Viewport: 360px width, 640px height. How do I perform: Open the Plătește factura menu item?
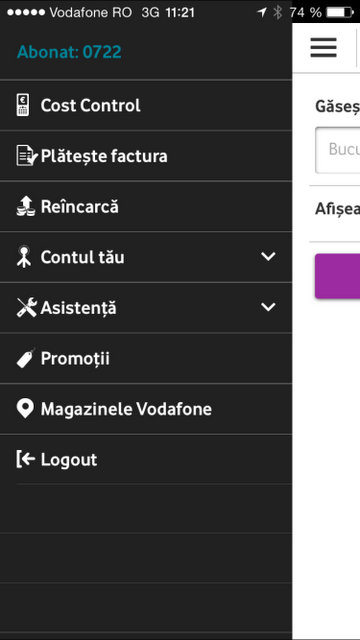tap(146, 156)
